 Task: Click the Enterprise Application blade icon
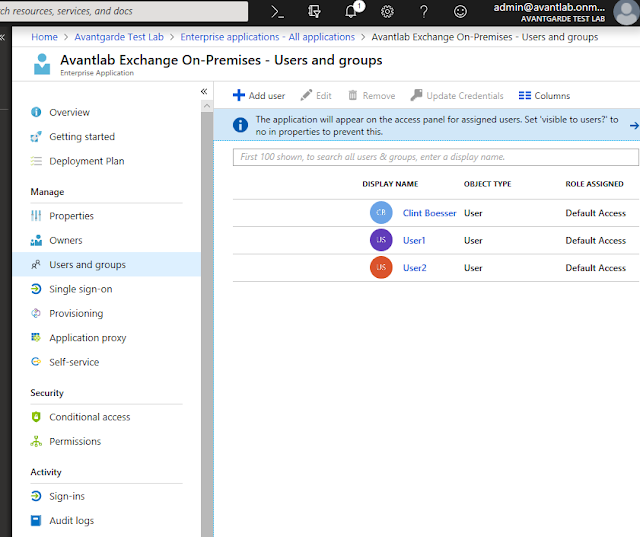[42, 64]
